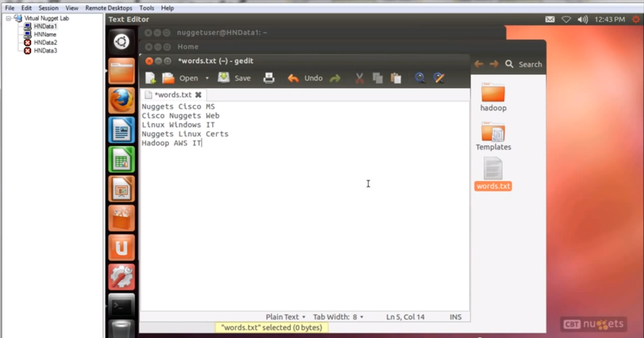The width and height of the screenshot is (644, 338).
Task: Open the Plain Text language dropdown
Action: (285, 317)
